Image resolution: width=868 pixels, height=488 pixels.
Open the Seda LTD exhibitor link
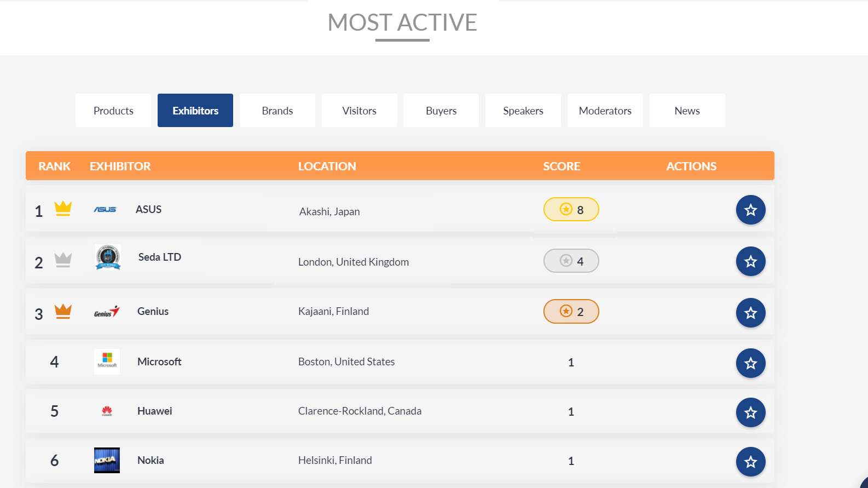click(x=160, y=257)
